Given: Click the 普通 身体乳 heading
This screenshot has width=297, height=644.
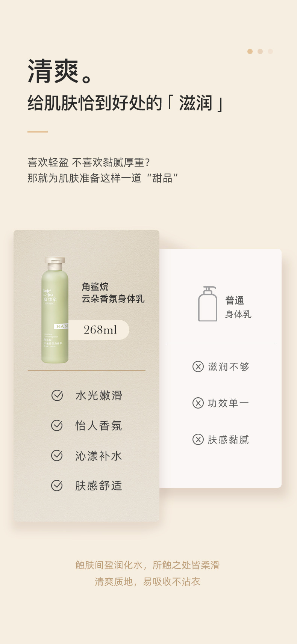Looking at the screenshot, I should tap(238, 307).
